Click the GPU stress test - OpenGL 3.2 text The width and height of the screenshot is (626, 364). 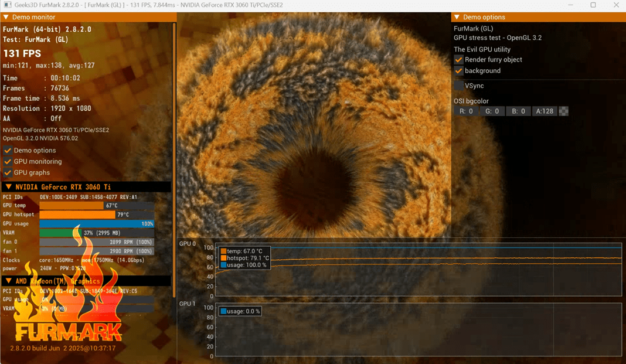click(x=498, y=38)
